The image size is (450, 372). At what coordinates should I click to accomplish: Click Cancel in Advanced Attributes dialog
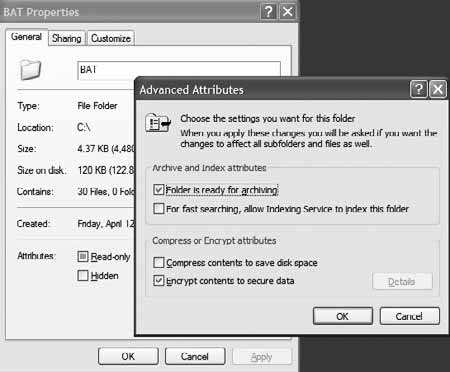point(409,316)
